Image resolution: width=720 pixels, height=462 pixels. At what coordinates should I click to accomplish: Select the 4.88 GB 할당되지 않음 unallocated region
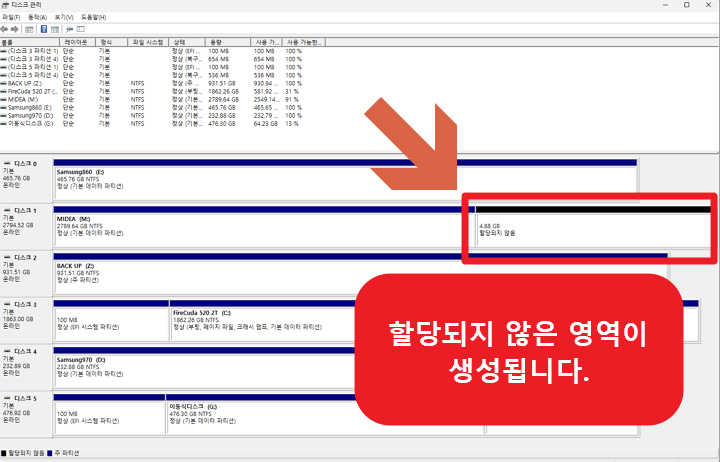tap(593, 227)
